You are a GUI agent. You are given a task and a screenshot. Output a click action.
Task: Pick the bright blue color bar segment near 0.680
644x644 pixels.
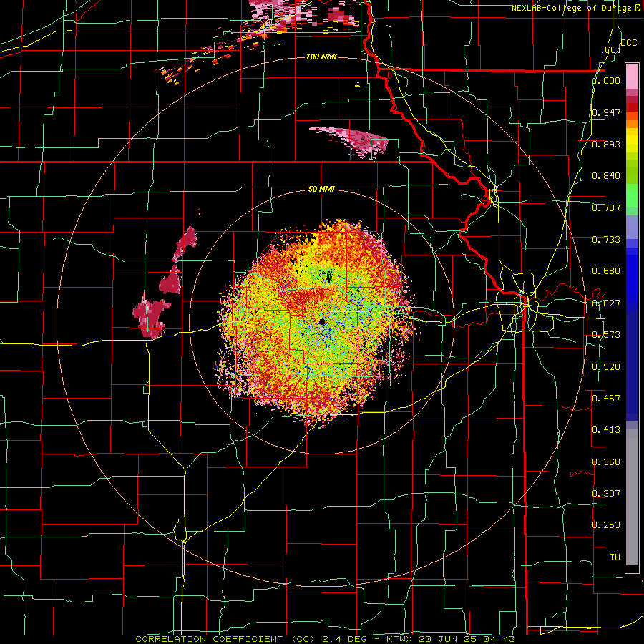click(x=632, y=273)
